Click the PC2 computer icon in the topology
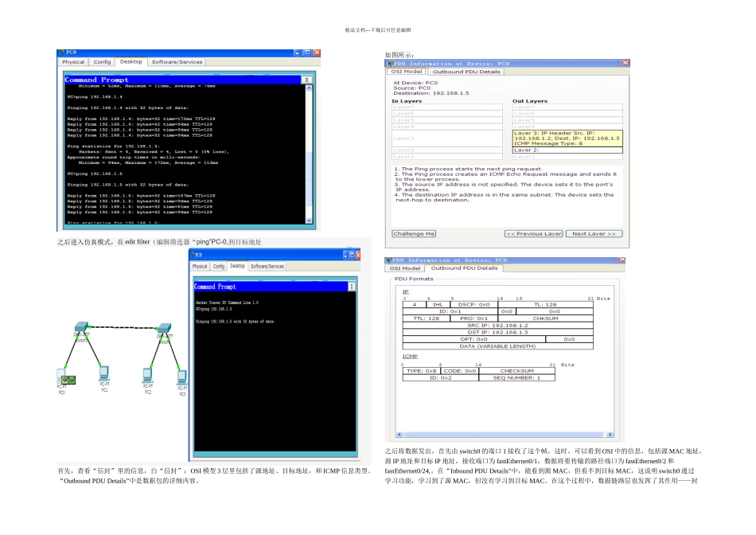 click(147, 375)
